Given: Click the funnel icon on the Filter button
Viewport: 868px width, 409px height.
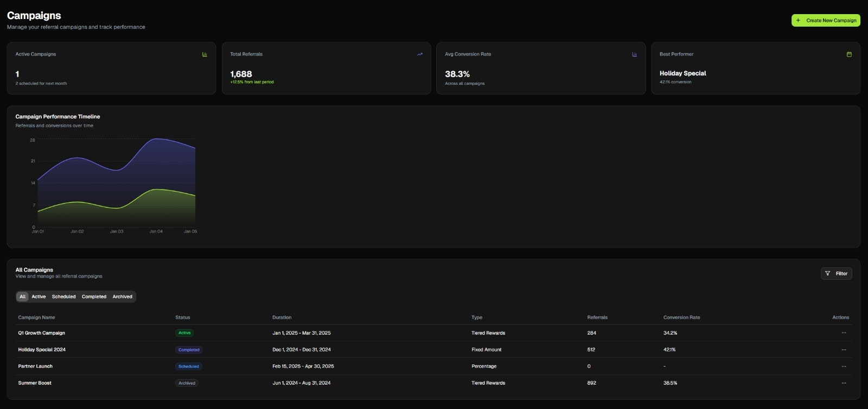Looking at the screenshot, I should pos(827,274).
